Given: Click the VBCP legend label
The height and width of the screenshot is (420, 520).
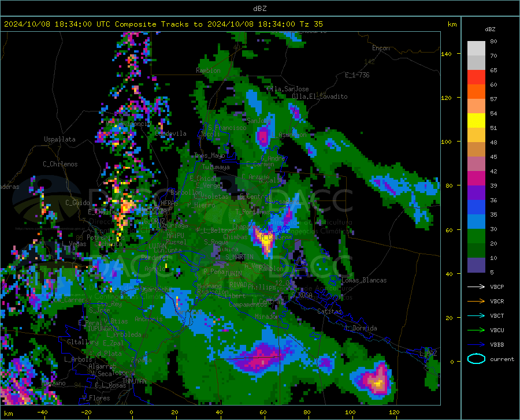Looking at the screenshot, I should (497, 287).
